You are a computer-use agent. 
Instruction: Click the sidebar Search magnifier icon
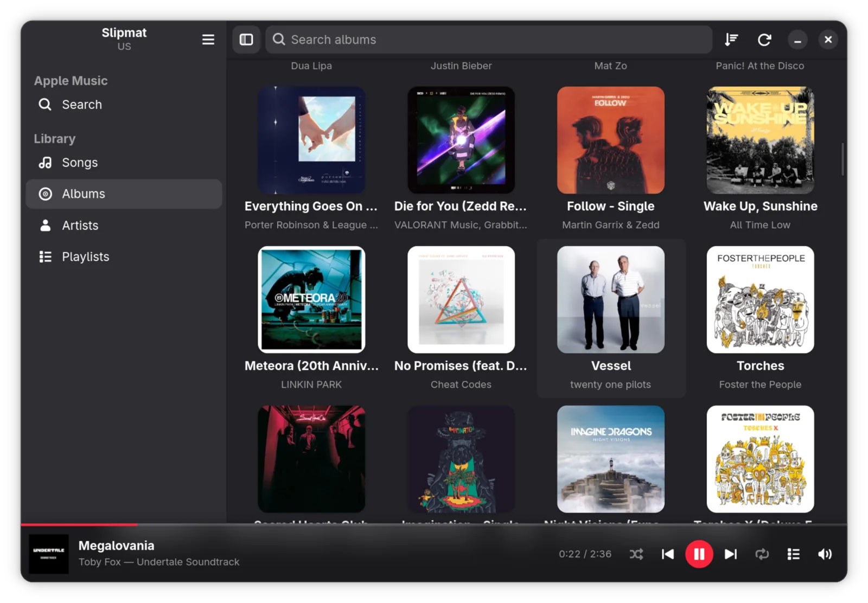(45, 104)
